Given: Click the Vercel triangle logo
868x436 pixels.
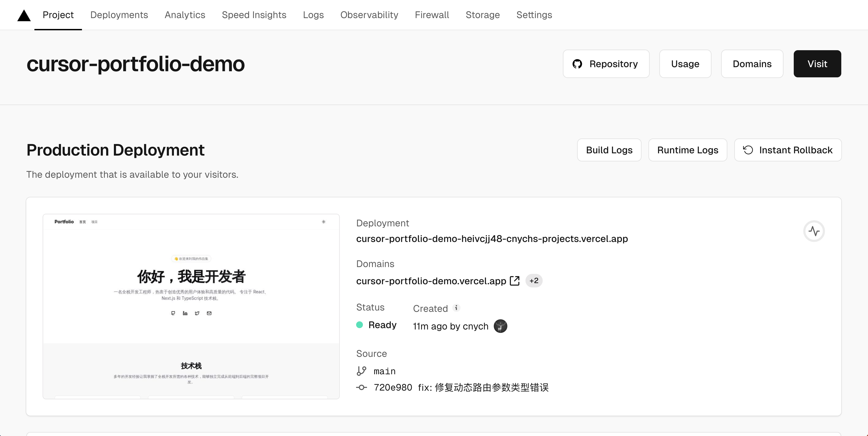Looking at the screenshot, I should 24,15.
